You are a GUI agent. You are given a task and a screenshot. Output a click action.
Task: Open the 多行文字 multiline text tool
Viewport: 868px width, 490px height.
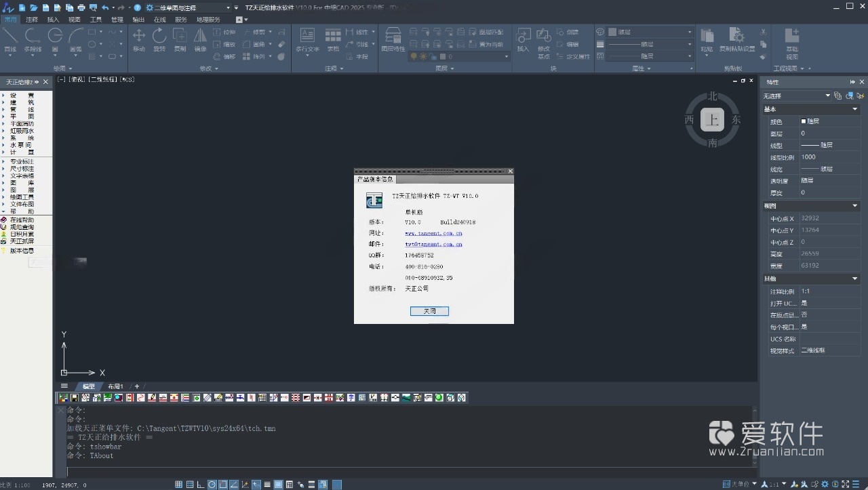(x=307, y=40)
